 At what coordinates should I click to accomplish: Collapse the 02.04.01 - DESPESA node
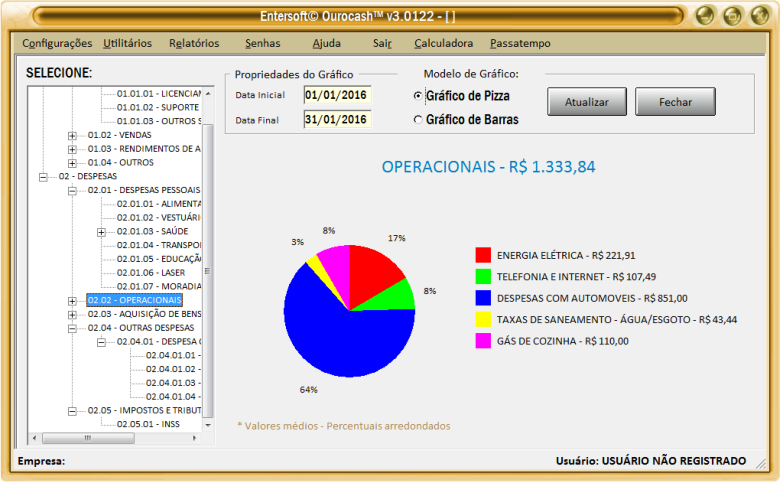click(x=101, y=342)
